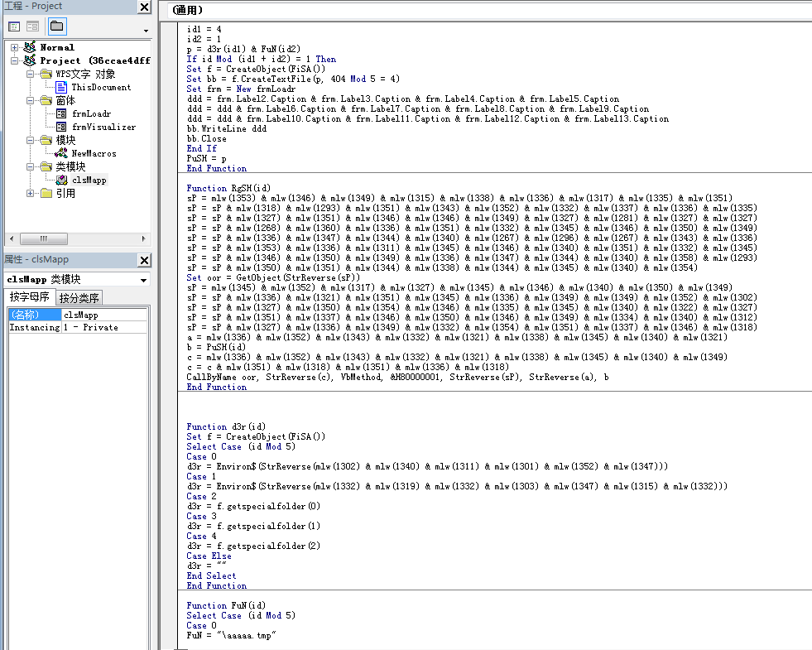Click the clsMapp class module icon
The image size is (812, 650).
pyautogui.click(x=61, y=180)
